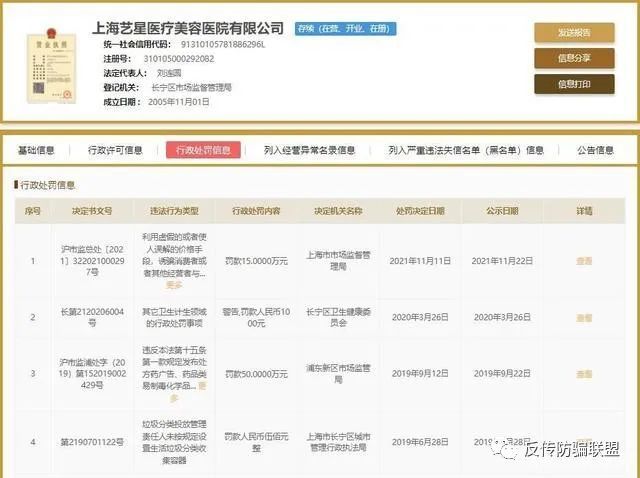Click the 行政处罚内容 column header
Image resolution: width=640 pixels, height=478 pixels.
[x=256, y=211]
